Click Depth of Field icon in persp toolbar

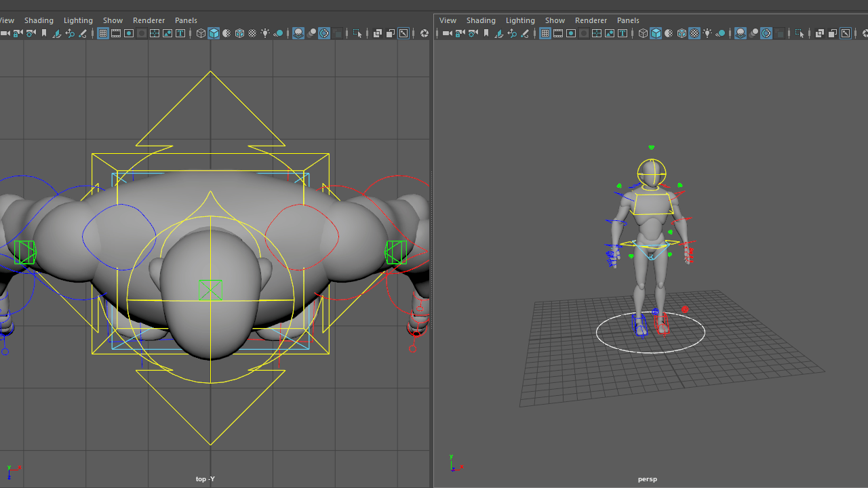point(779,33)
